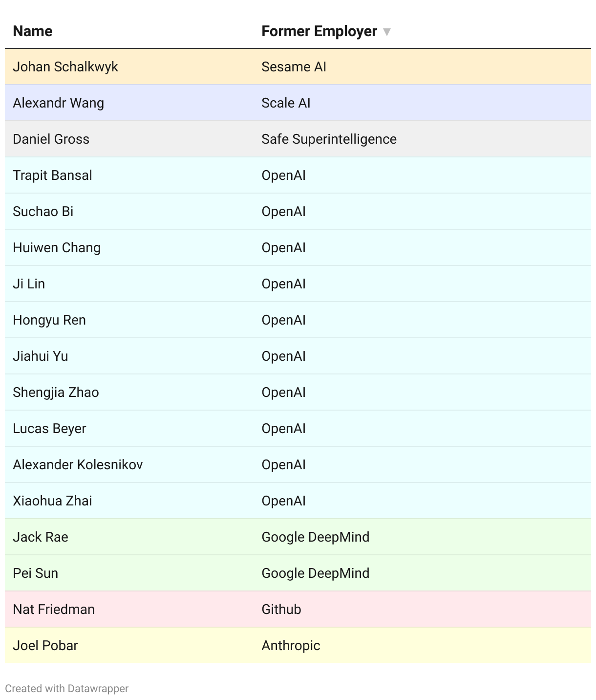The image size is (596, 700).
Task: Select the Alexandr Wang row
Action: click(298, 103)
